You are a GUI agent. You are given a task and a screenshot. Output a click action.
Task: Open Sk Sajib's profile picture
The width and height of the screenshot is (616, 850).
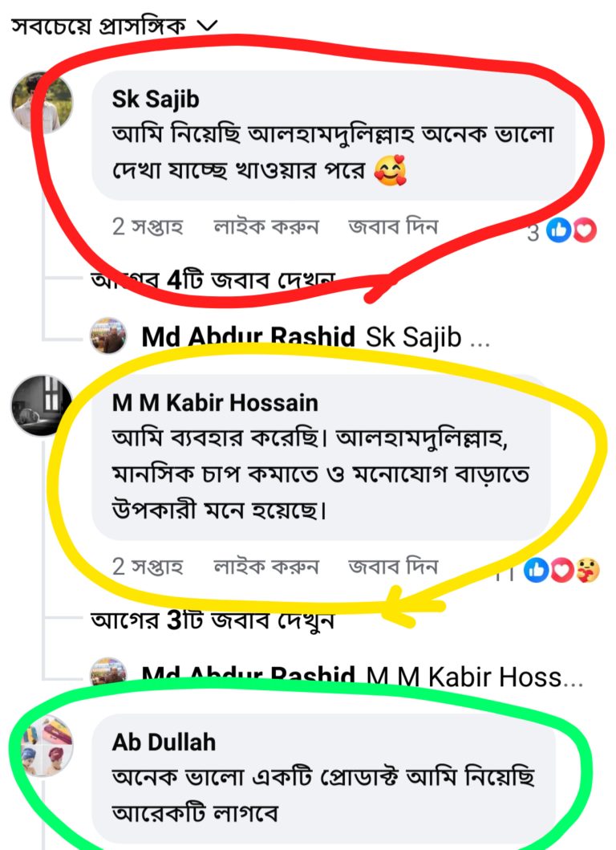[42, 102]
